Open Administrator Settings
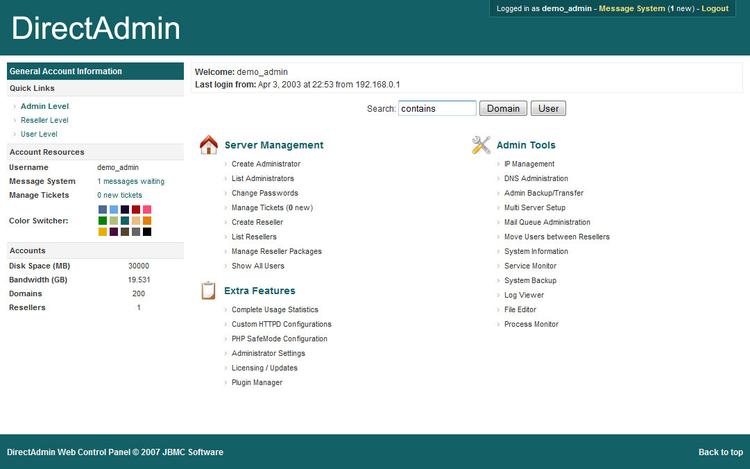The width and height of the screenshot is (750, 469). tap(268, 353)
